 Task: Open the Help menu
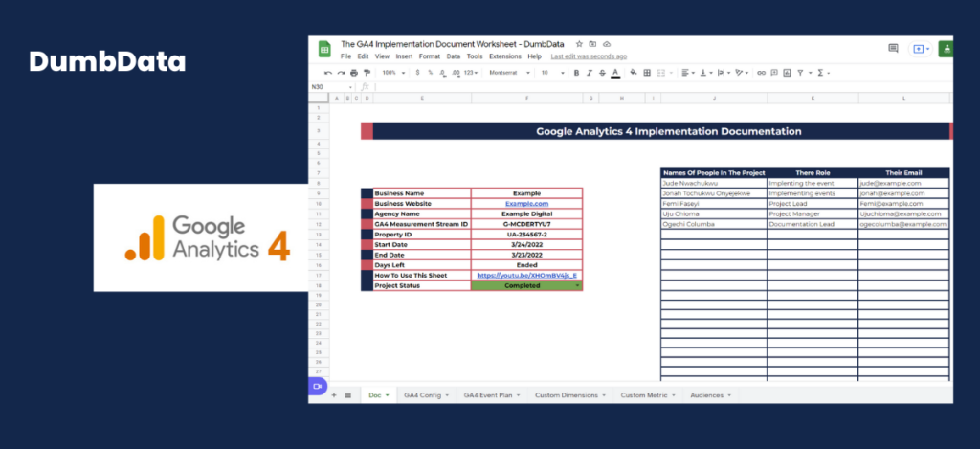coord(534,56)
